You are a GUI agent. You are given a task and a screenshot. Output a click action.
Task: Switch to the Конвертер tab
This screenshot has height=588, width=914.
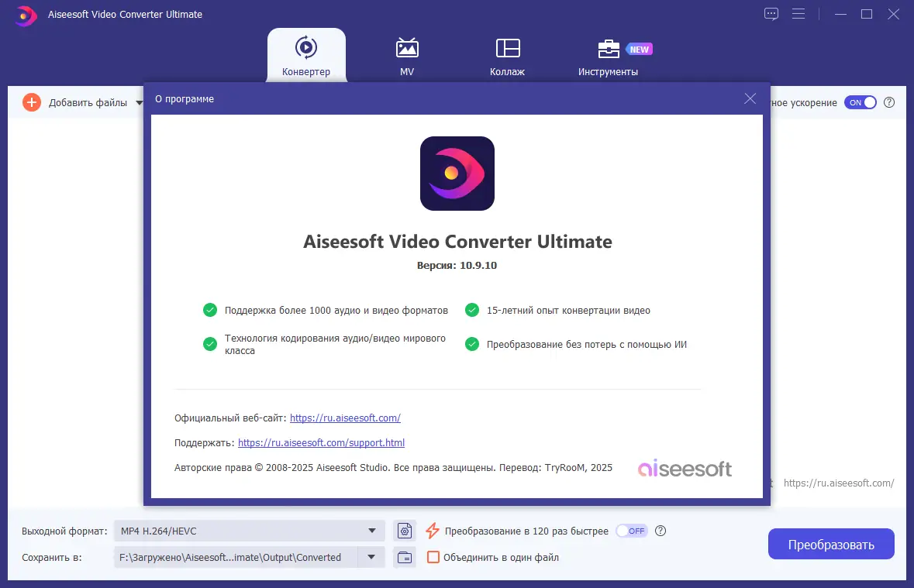click(306, 56)
